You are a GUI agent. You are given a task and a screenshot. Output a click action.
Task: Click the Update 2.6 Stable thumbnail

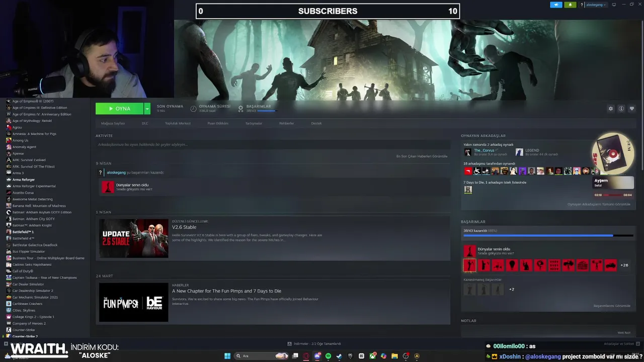(134, 238)
